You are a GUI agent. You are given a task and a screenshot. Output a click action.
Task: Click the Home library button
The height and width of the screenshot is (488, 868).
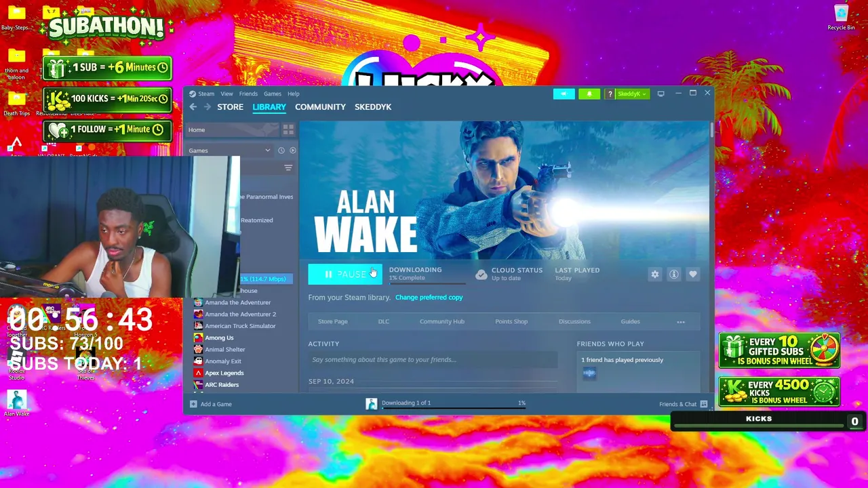(232, 130)
